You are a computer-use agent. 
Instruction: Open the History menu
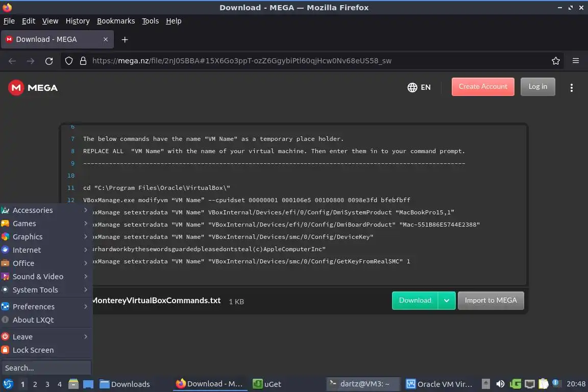point(78,21)
